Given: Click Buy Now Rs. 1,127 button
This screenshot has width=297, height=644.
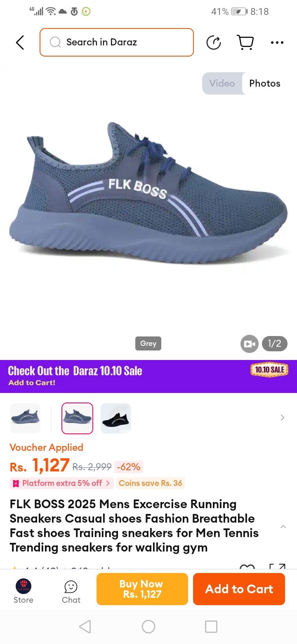Looking at the screenshot, I should (142, 589).
